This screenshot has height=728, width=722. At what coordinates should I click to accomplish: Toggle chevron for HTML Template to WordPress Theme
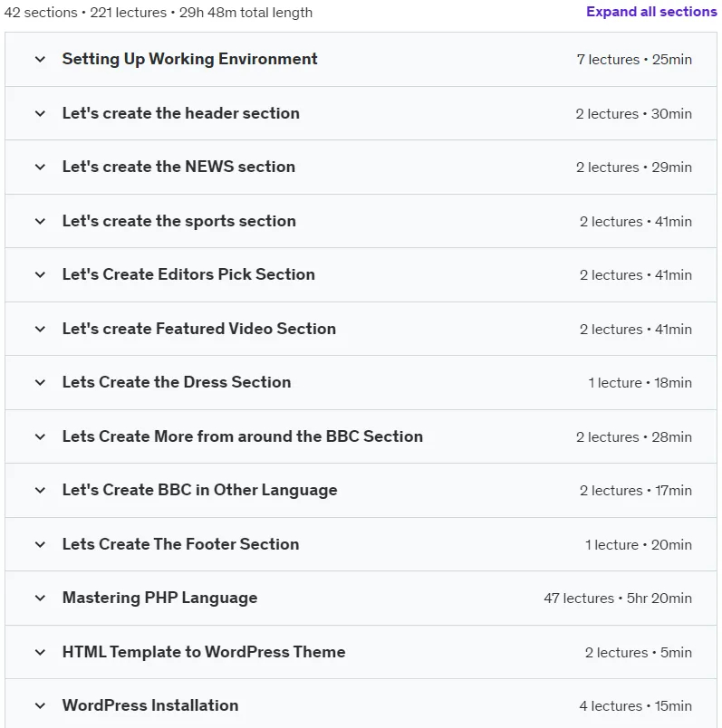[41, 652]
